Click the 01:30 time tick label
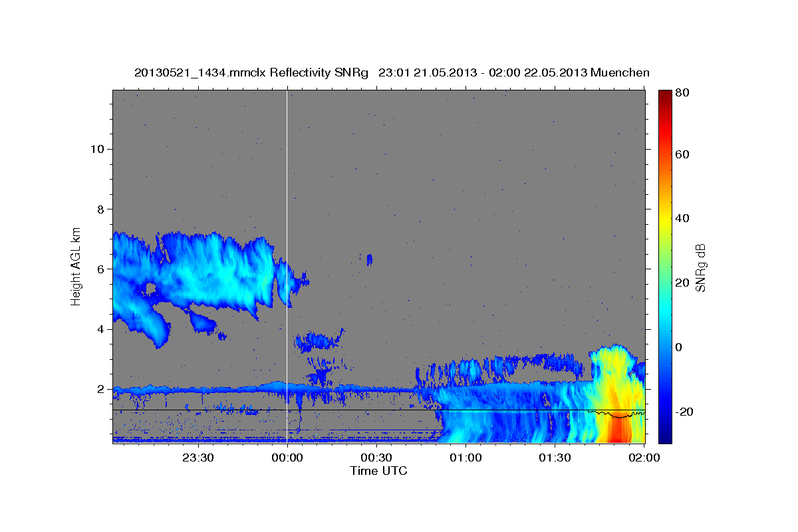 555,458
